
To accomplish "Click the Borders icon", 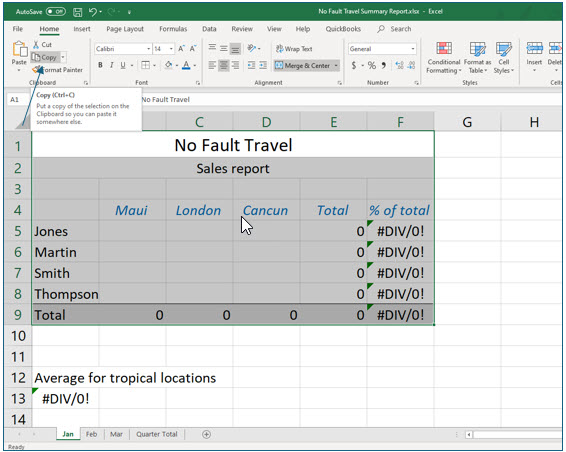I will click(145, 65).
